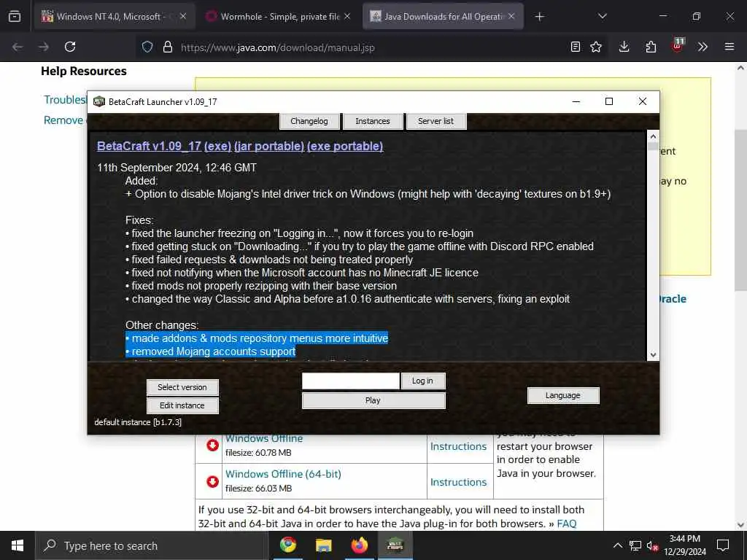Image resolution: width=747 pixels, height=560 pixels.
Task: Open Chrome from the taskbar
Action: pos(287,545)
